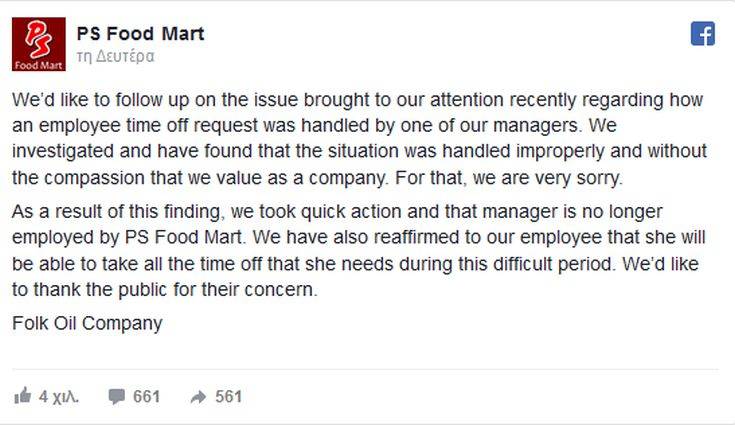Click the PS Food Mart logo thumbnail
This screenshot has width=735, height=425.
[40, 46]
